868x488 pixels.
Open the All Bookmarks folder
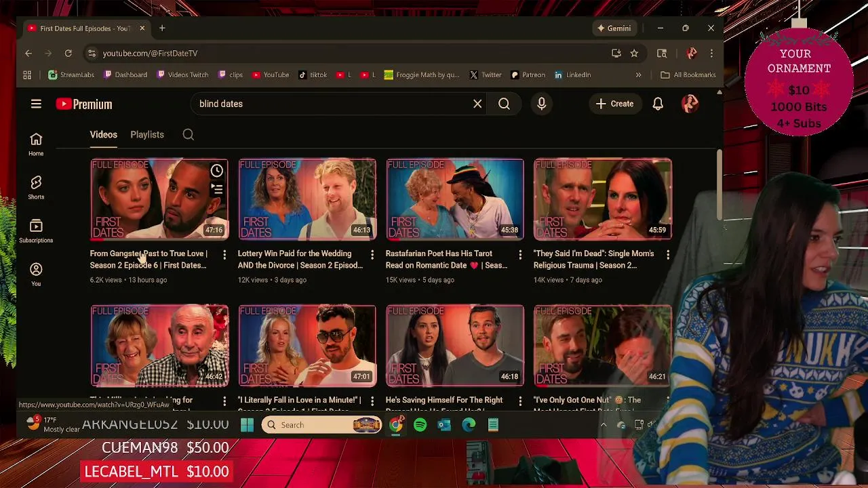[x=688, y=75]
